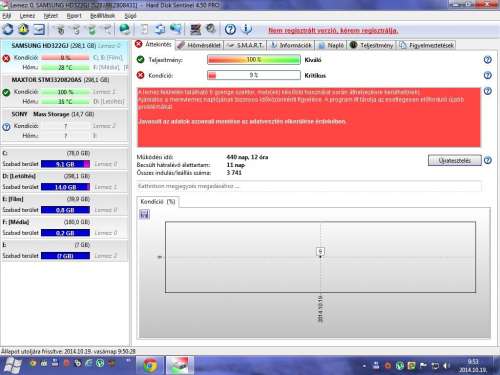Screen dimensions: 500x375
Task: Select the SAMSUNG HD322GJ disk entry
Action: tap(64, 57)
